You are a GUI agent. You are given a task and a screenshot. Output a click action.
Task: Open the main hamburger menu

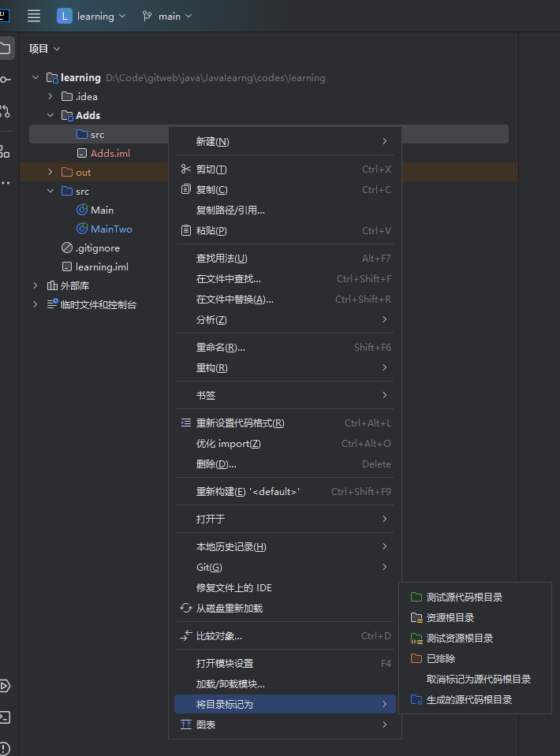[x=34, y=16]
